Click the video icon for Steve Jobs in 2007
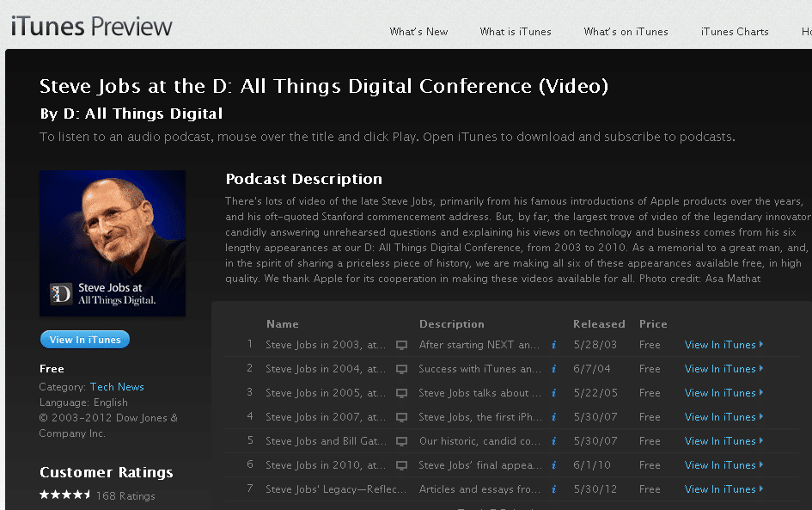 [x=401, y=417]
